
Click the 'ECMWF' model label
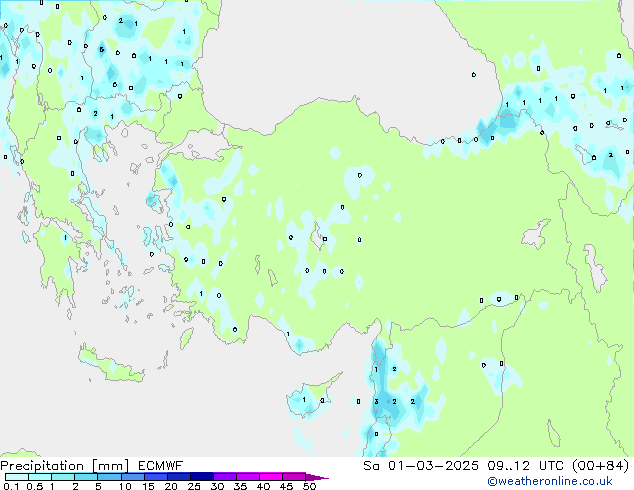tap(160, 466)
